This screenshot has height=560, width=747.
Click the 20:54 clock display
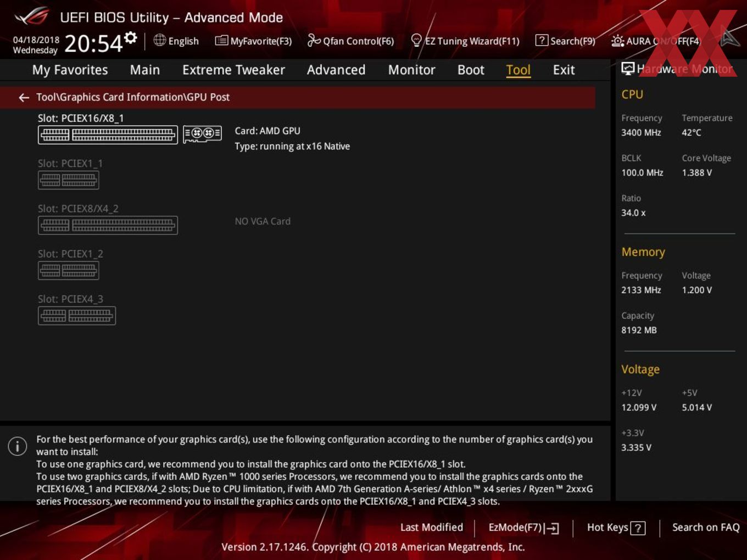[93, 44]
